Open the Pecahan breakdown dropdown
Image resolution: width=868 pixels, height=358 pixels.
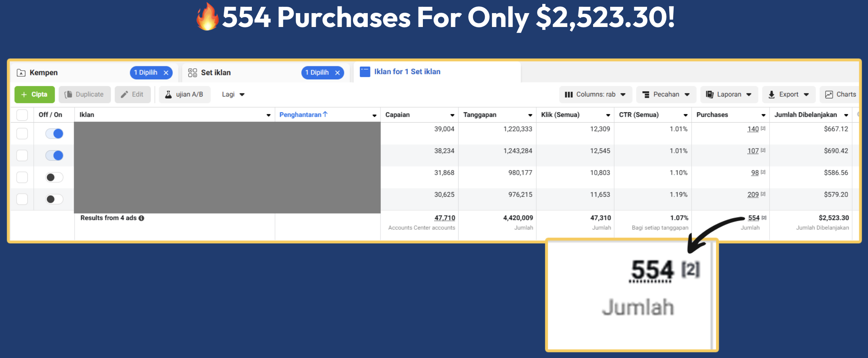tap(666, 94)
